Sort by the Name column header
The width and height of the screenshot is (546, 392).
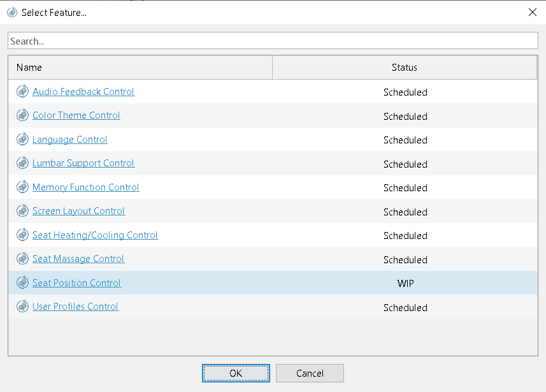140,68
